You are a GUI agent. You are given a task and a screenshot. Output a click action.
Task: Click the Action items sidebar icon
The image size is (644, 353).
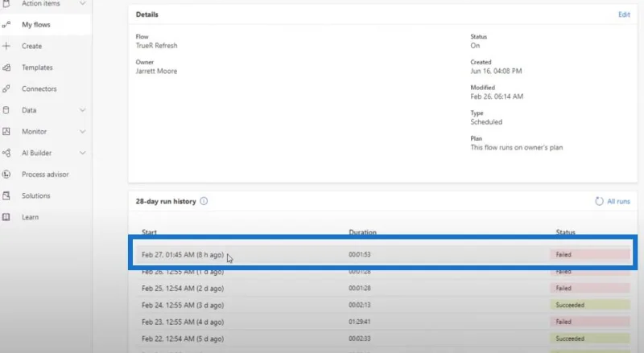(x=6, y=3)
